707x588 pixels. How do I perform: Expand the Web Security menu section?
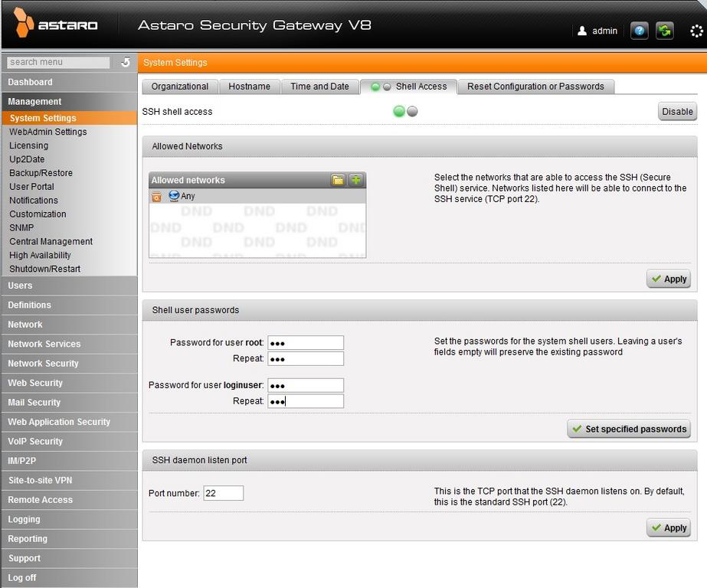click(35, 383)
